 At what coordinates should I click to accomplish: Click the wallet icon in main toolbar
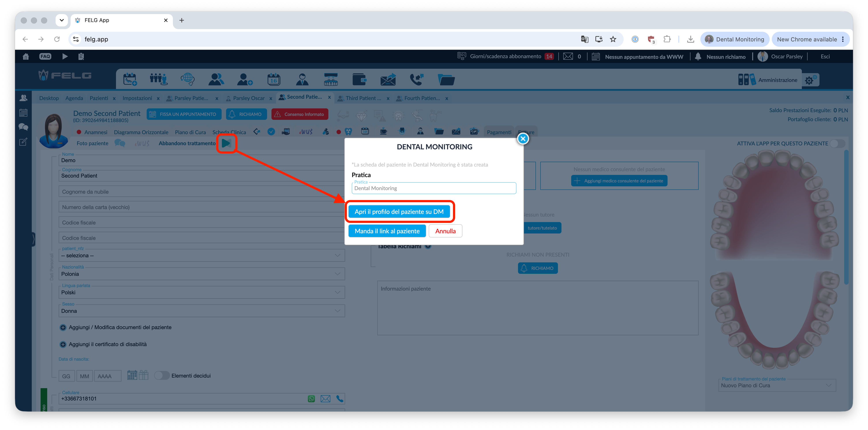359,79
